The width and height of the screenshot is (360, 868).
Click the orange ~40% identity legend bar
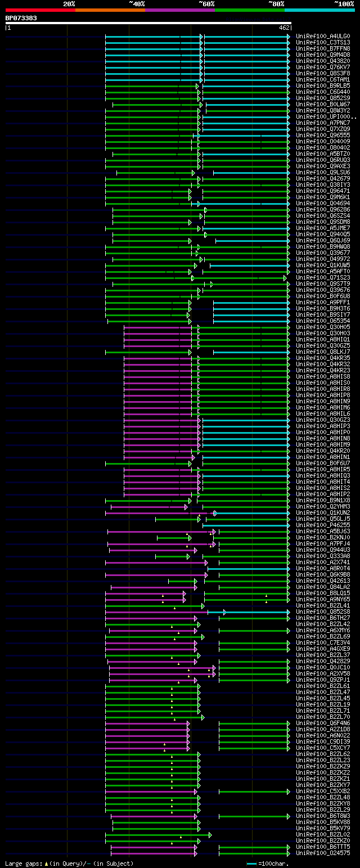(x=110, y=10)
